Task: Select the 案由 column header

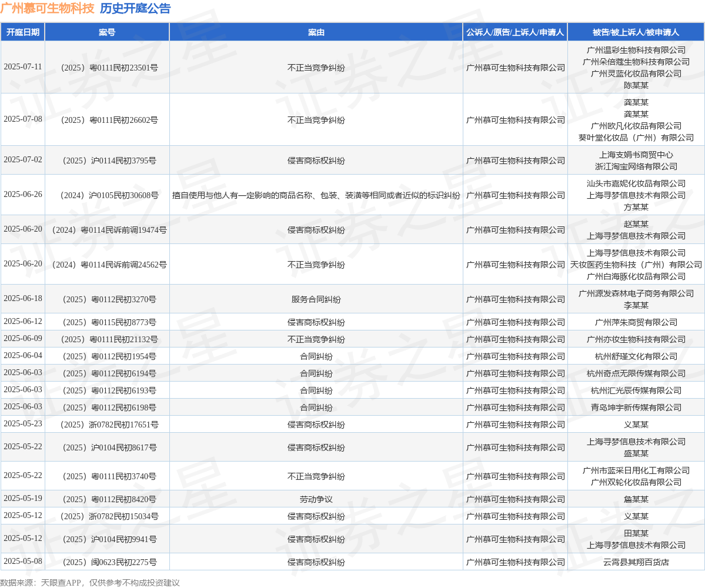Action: [316, 32]
